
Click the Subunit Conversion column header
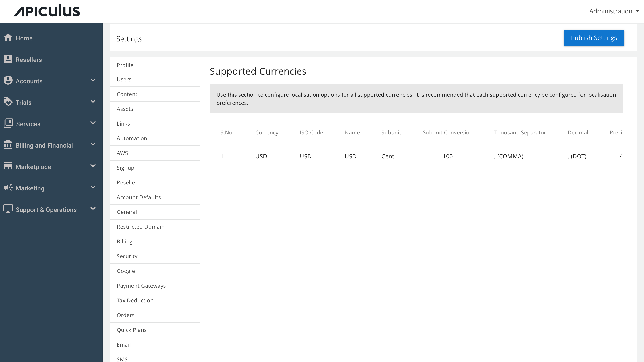tap(447, 133)
